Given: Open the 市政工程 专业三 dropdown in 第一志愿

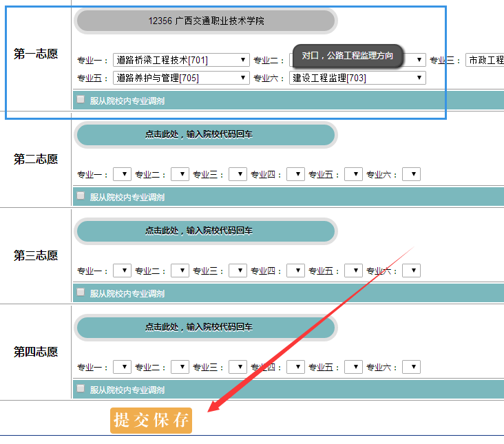Looking at the screenshot, I should (485, 60).
